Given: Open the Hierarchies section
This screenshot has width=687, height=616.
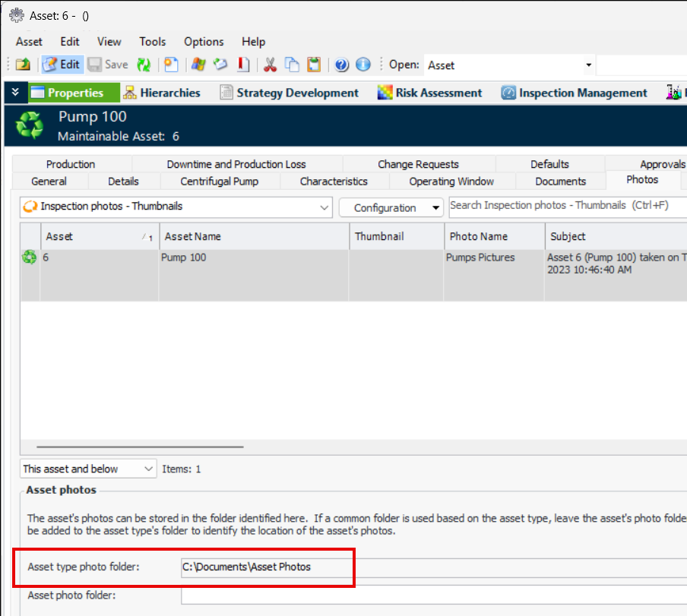Looking at the screenshot, I should tap(161, 93).
